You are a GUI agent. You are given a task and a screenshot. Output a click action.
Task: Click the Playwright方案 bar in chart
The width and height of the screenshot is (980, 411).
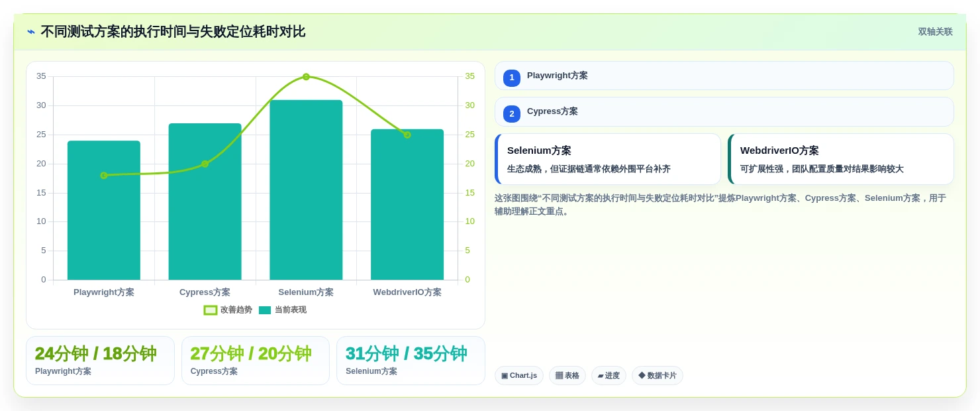104,210
